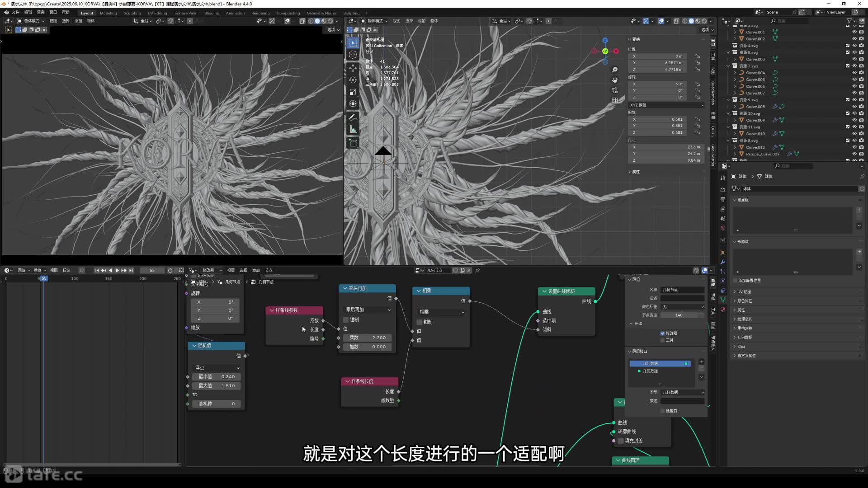Open the Material properties tab
The height and width of the screenshot is (488, 868).
click(722, 310)
